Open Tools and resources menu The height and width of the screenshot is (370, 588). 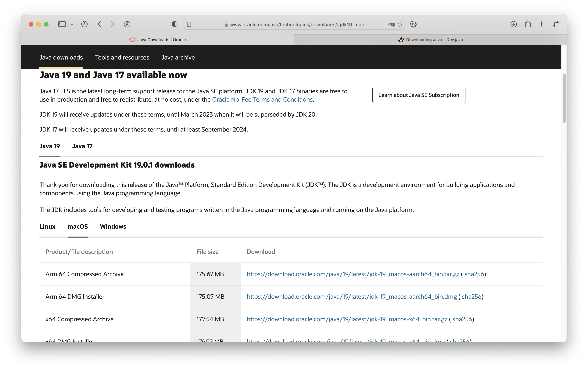pyautogui.click(x=122, y=57)
